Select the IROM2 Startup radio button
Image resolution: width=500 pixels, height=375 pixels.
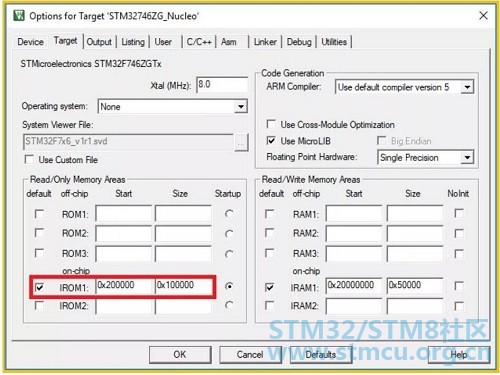click(229, 305)
